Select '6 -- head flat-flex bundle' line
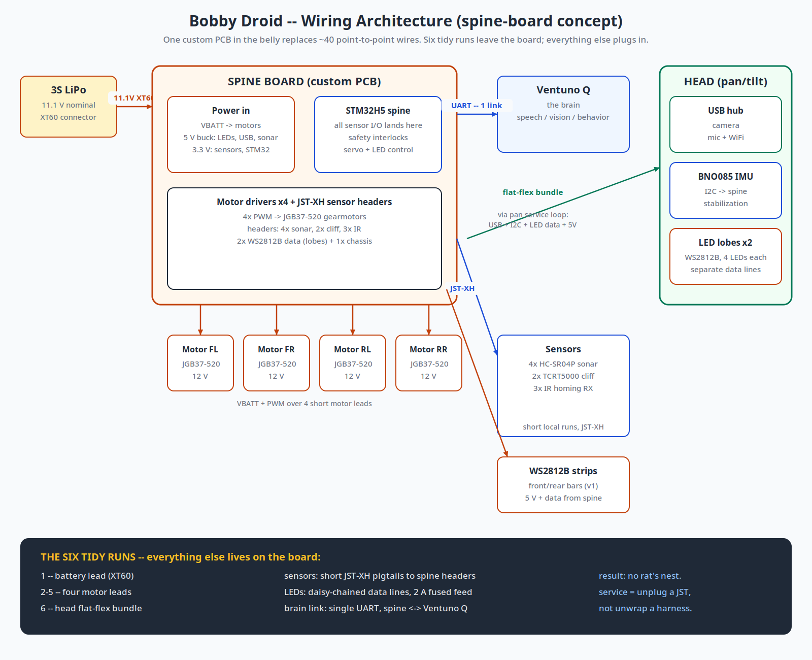Image resolution: width=812 pixels, height=660 pixels. tap(91, 608)
